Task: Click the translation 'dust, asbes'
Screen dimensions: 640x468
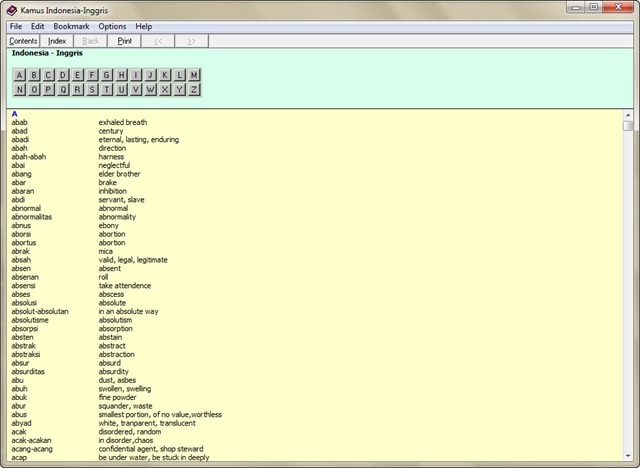Action: [117, 380]
